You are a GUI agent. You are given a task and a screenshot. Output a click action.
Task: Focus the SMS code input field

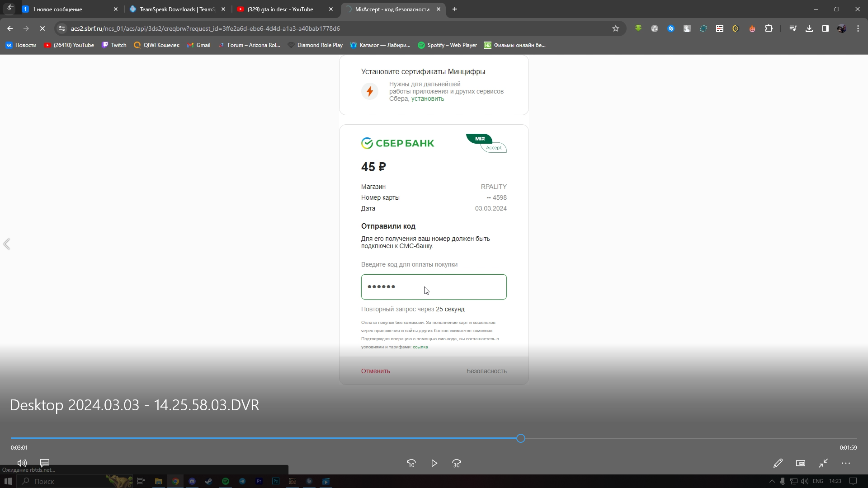[x=434, y=286]
